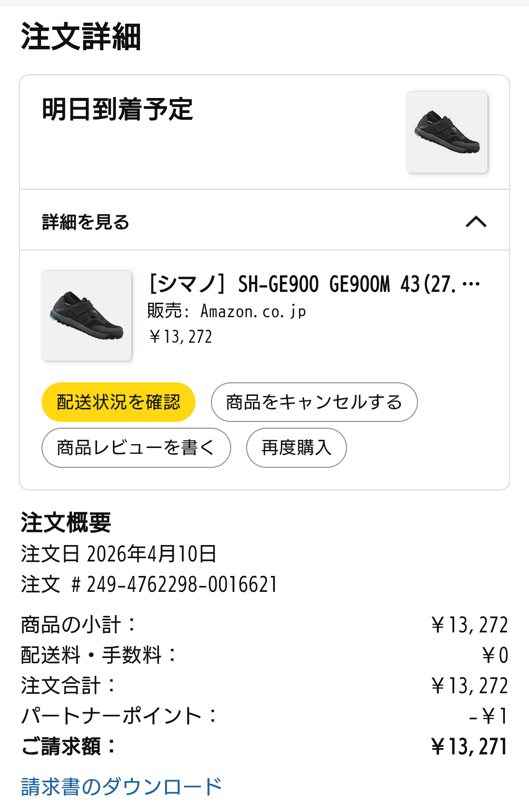529x812 pixels.
Task: Click the 配送料・手数料 ¥0 row
Action: coord(264,655)
